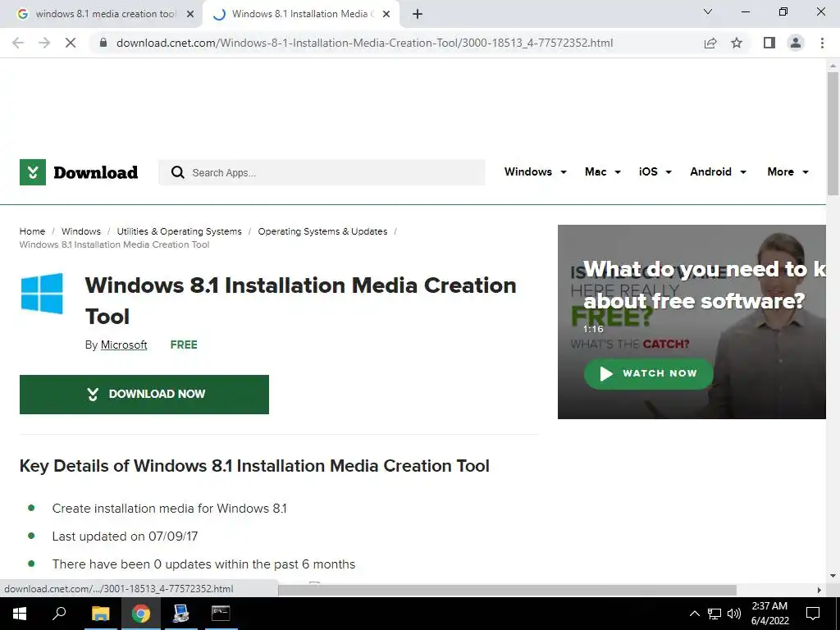Go back to previous page
The width and height of the screenshot is (840, 630).
click(18, 43)
